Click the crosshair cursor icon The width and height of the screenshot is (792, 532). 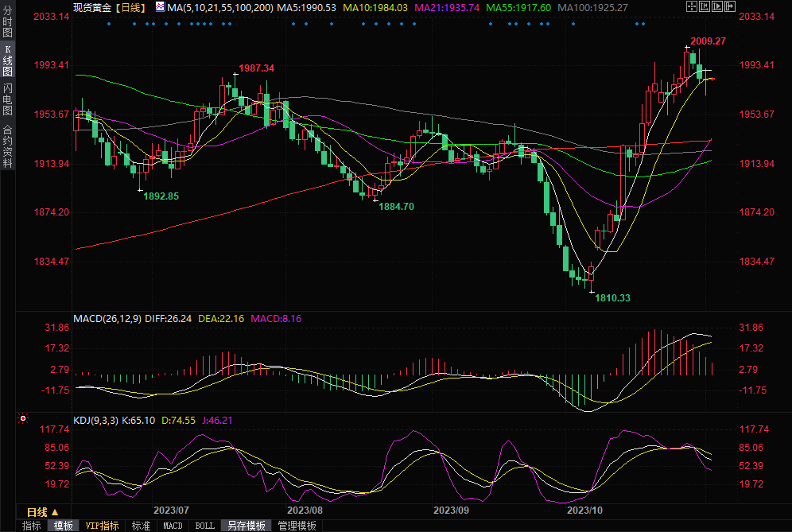click(693, 6)
